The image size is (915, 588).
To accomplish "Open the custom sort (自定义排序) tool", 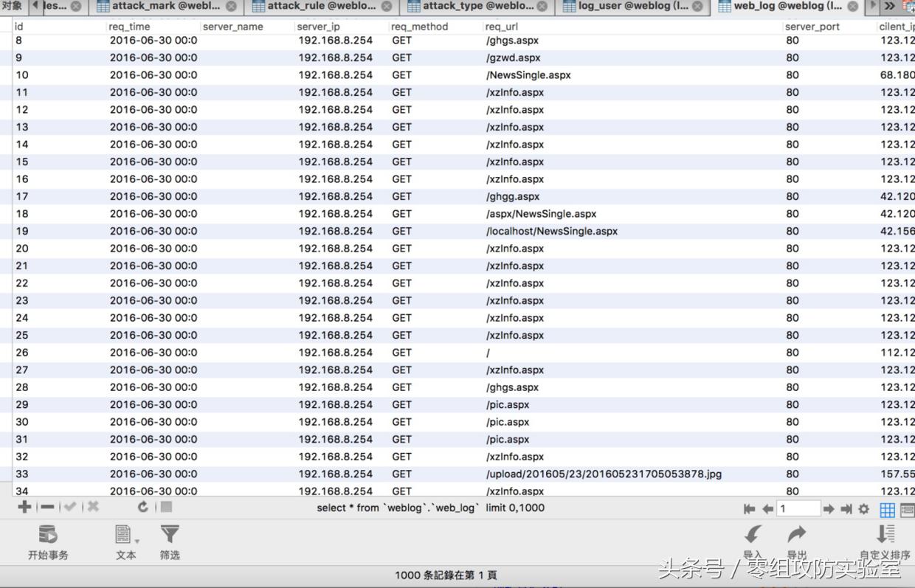I will pos(885,535).
